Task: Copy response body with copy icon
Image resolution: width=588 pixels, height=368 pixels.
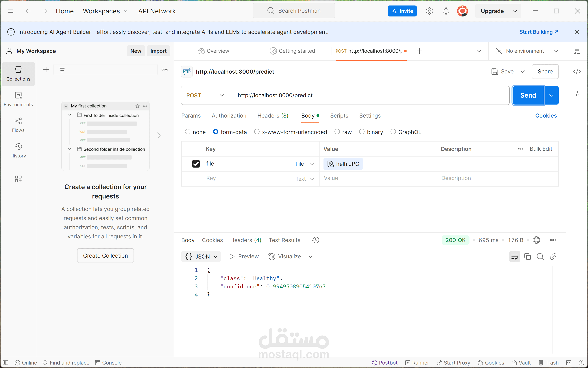Action: pos(527,257)
